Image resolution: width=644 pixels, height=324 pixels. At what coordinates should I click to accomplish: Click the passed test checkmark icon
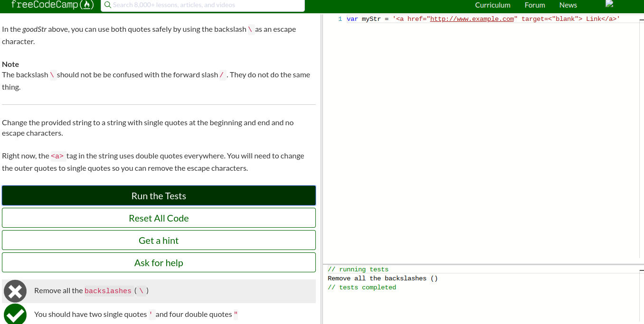[15, 314]
